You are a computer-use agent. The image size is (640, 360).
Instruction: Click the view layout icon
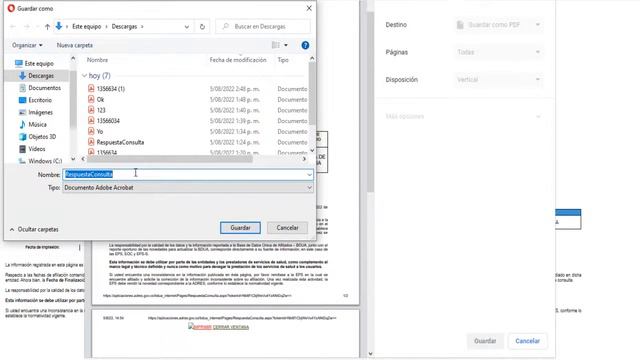[x=276, y=45]
